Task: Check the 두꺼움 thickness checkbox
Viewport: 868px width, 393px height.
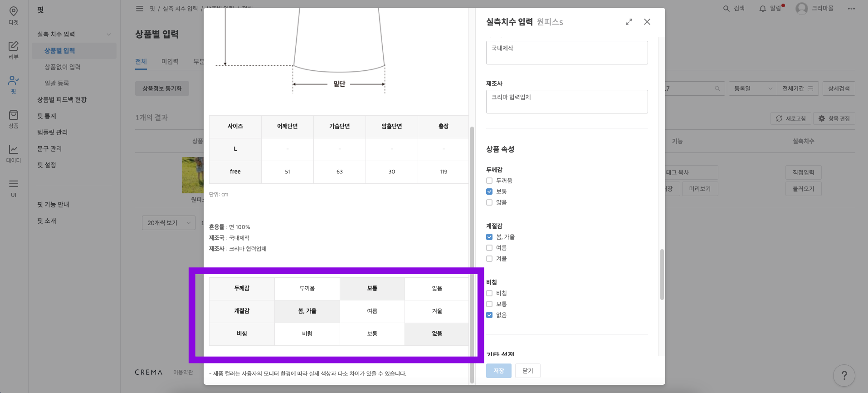Action: point(489,181)
